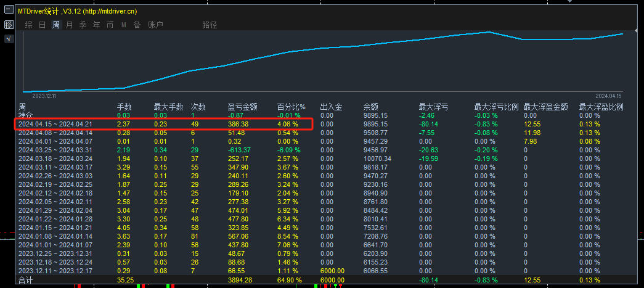The width and height of the screenshot is (644, 288).
Task: Click total percentage 64.90 %
Action: click(x=290, y=280)
